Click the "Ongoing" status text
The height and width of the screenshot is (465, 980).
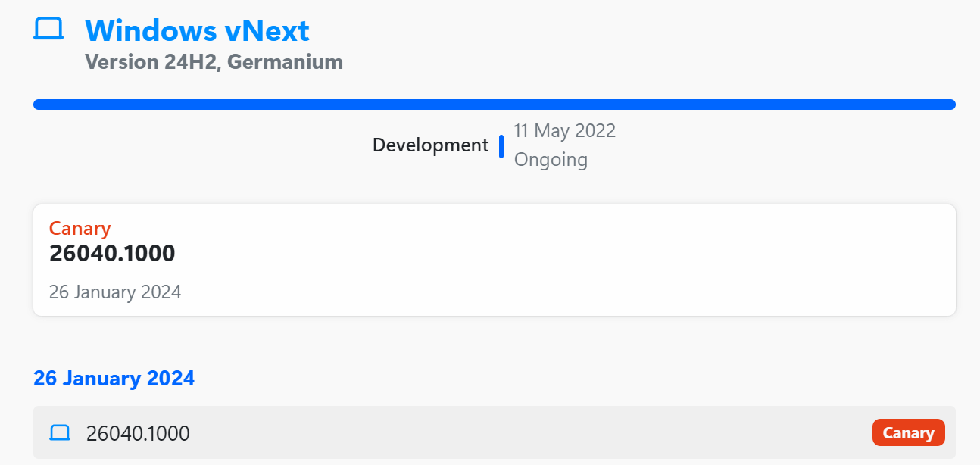pyautogui.click(x=551, y=160)
